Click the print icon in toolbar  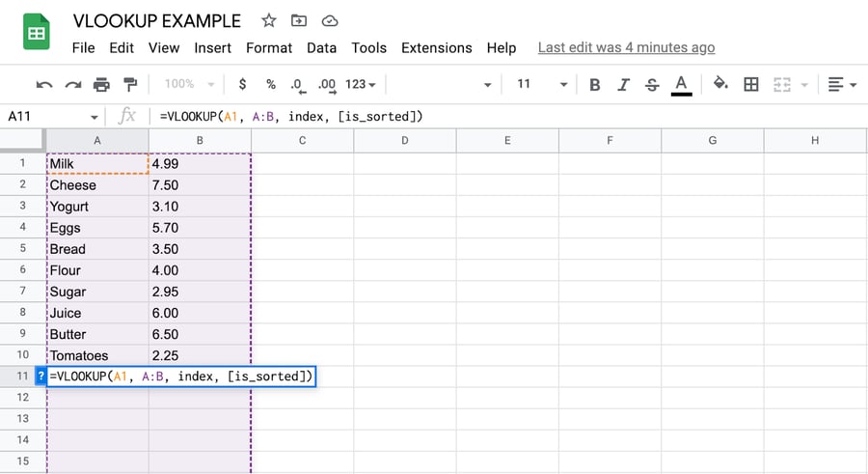coord(101,85)
